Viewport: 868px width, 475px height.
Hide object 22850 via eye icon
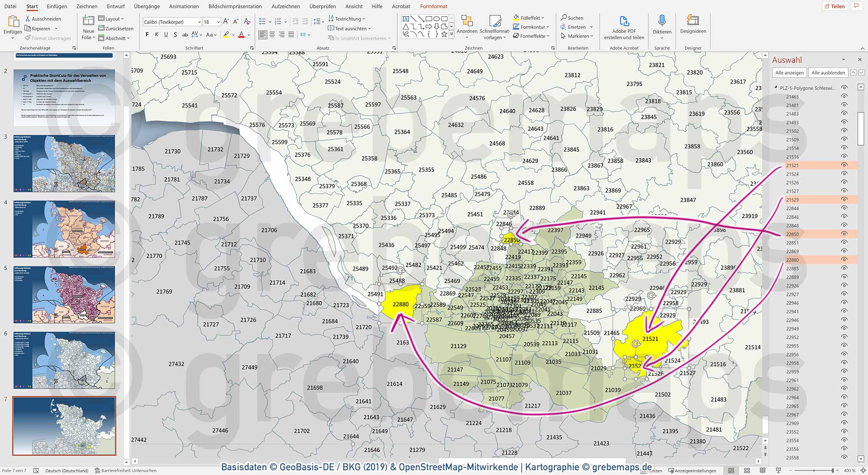(x=844, y=234)
